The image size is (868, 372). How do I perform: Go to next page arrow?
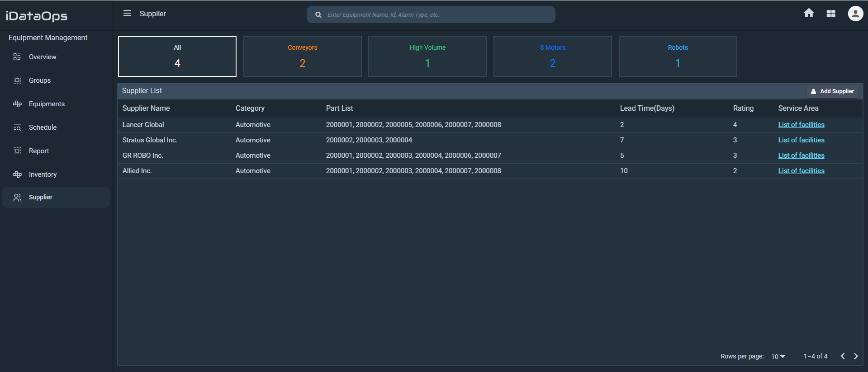(856, 356)
